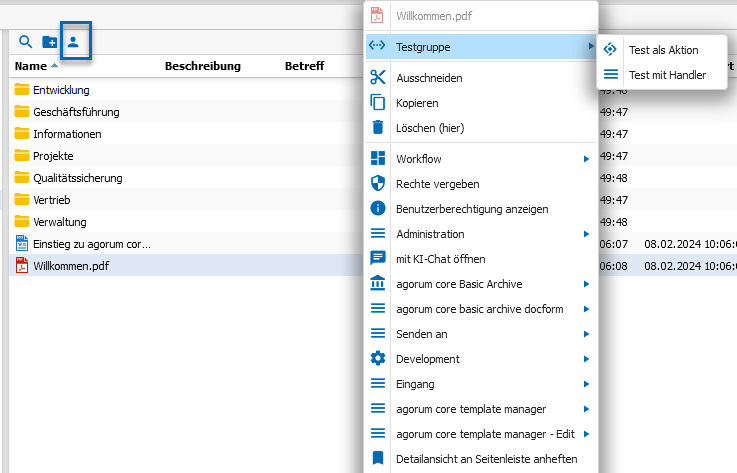Click the bookmark icon for Detailansicht anheften

click(x=378, y=458)
